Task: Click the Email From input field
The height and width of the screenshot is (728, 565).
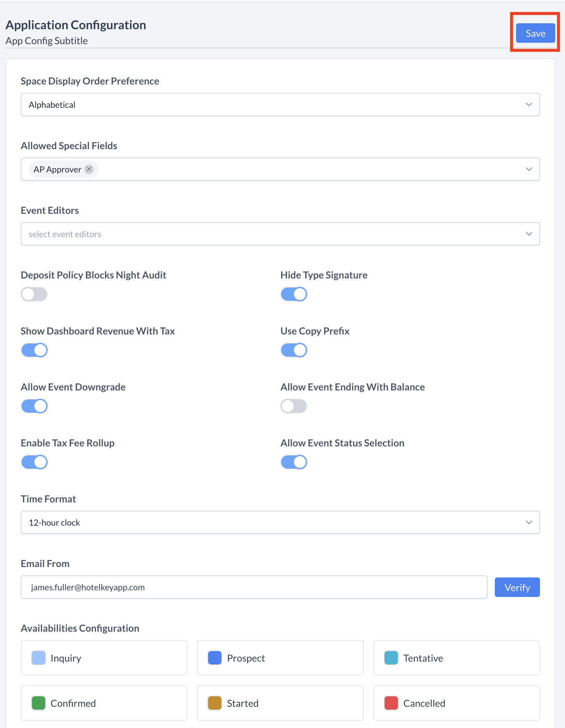Action: tap(243, 587)
